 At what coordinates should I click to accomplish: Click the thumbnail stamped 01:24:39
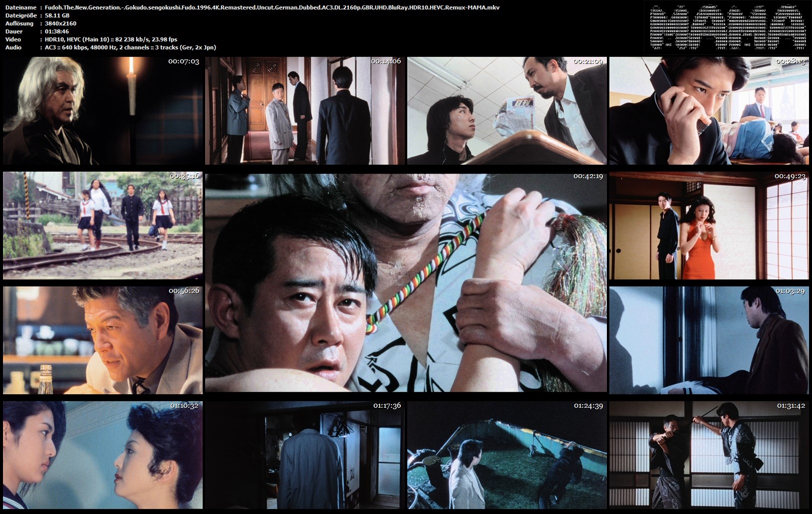[507, 455]
